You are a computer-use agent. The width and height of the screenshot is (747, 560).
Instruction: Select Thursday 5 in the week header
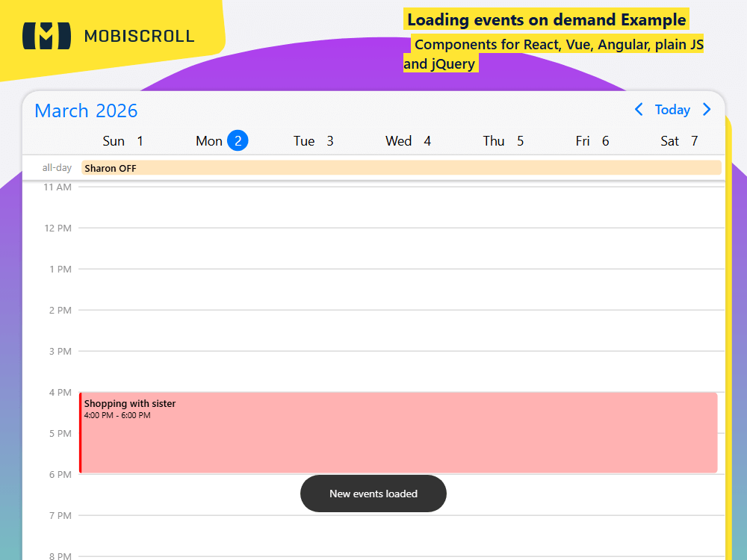coord(503,140)
